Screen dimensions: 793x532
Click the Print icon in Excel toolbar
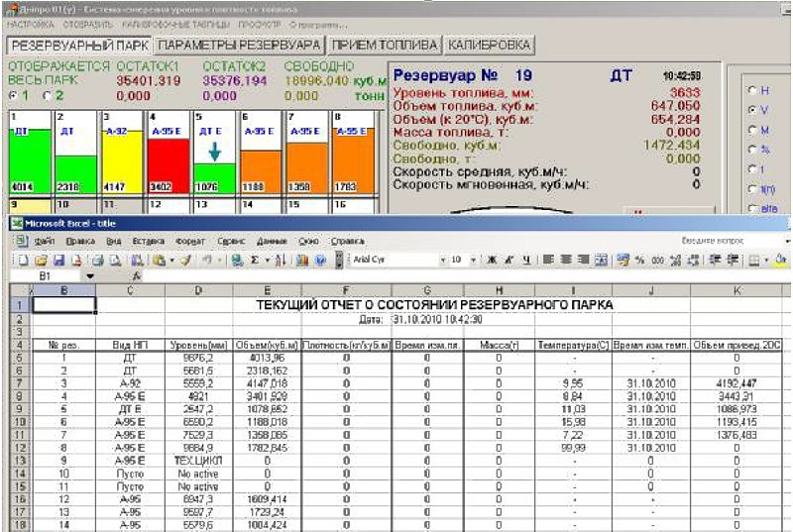[x=97, y=261]
